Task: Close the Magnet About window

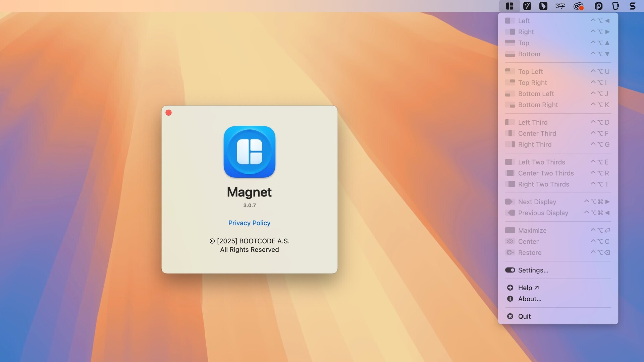Action: [169, 113]
